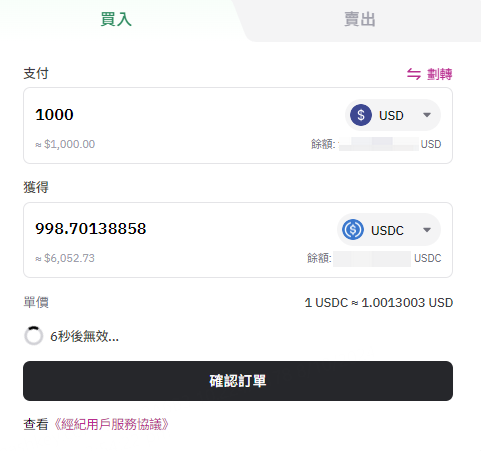Expand the USDC currency dropdown arrow
Viewport: 481px width, 451px height.
[x=427, y=230]
